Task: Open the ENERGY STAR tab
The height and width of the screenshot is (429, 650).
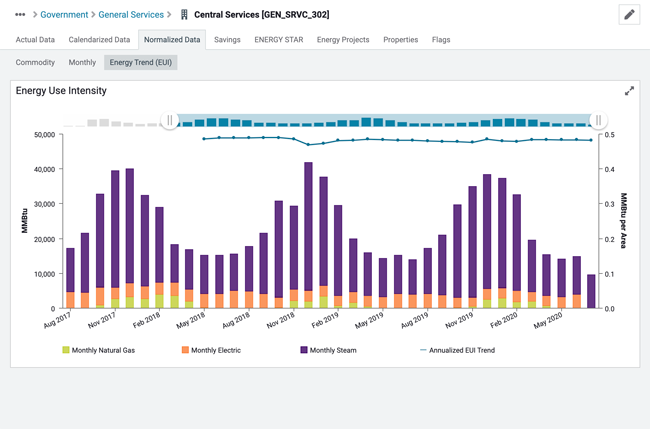Action: (x=278, y=40)
